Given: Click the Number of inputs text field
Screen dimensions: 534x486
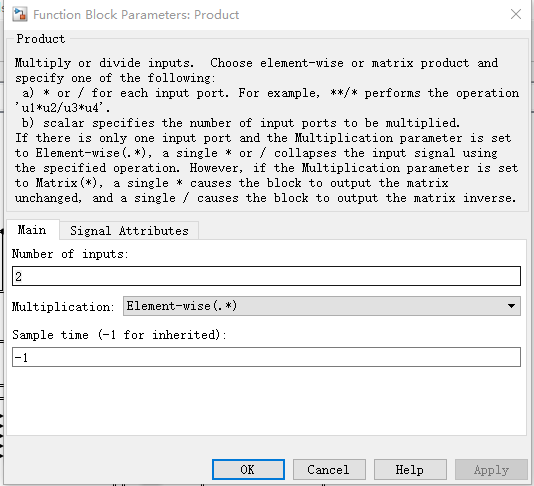Looking at the screenshot, I should (266, 276).
